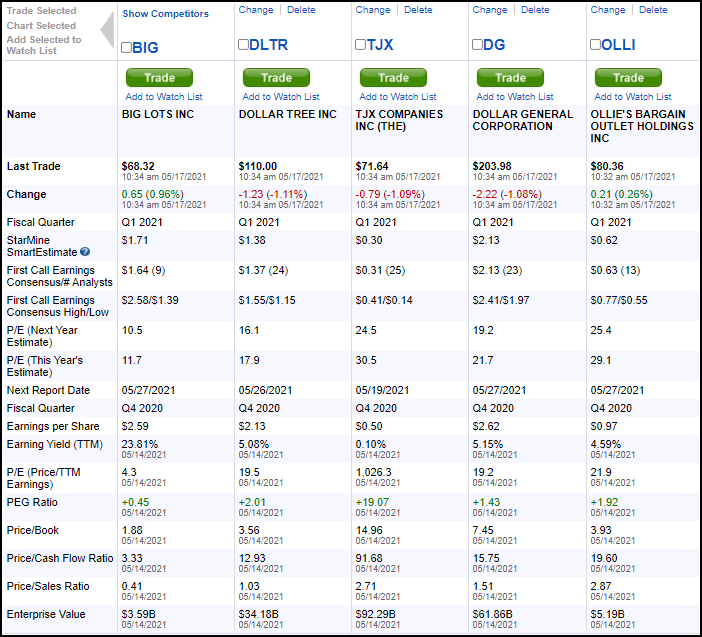Viewport: 702px width, 637px height.
Task: Select DG earnings consensus $2.13 (23)
Action: pos(497,270)
